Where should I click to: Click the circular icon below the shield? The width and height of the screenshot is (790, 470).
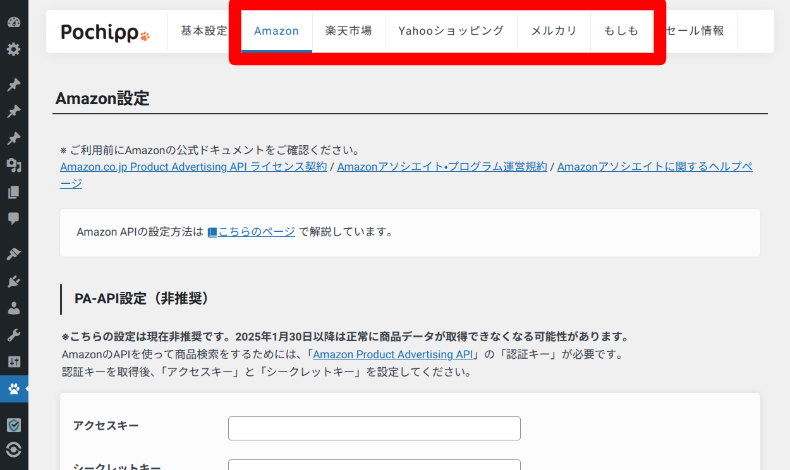[14, 449]
